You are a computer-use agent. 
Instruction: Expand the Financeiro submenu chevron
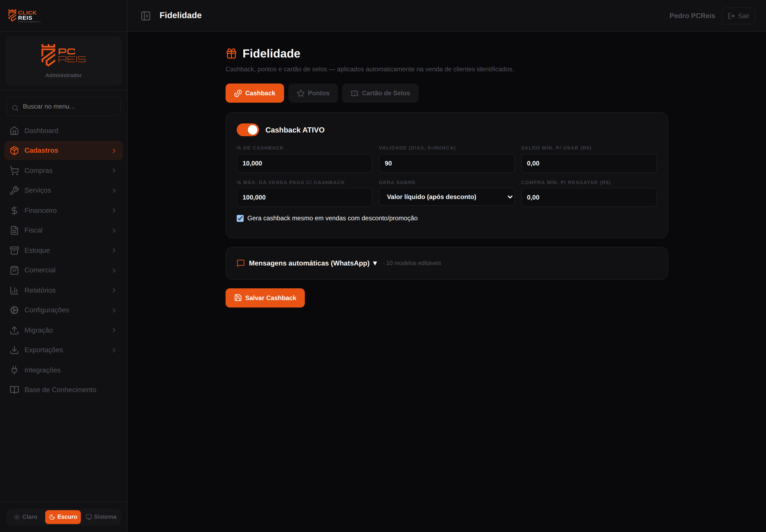114,210
